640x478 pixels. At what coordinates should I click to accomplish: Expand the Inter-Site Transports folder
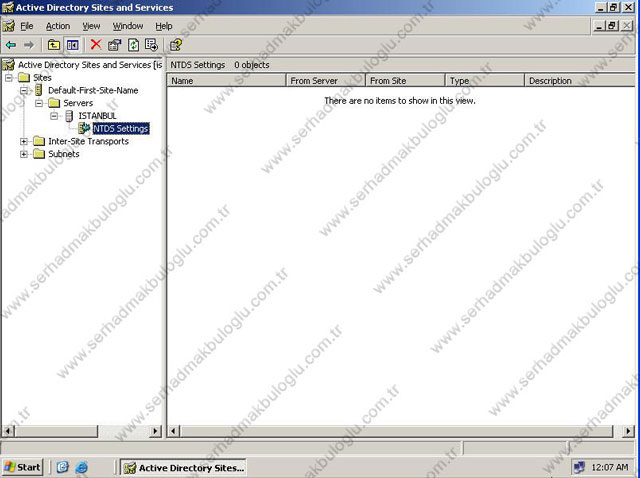tap(24, 141)
